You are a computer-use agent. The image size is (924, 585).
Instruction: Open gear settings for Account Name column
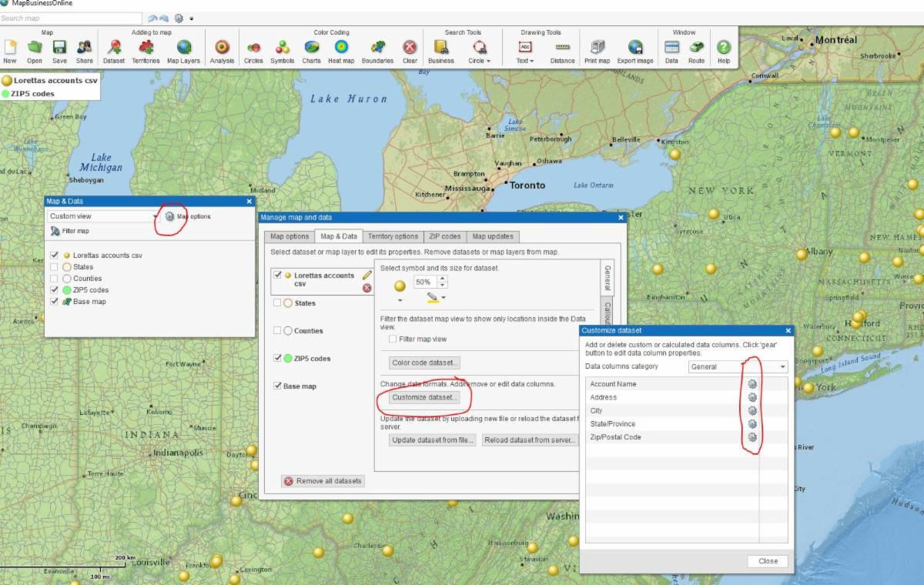click(752, 384)
